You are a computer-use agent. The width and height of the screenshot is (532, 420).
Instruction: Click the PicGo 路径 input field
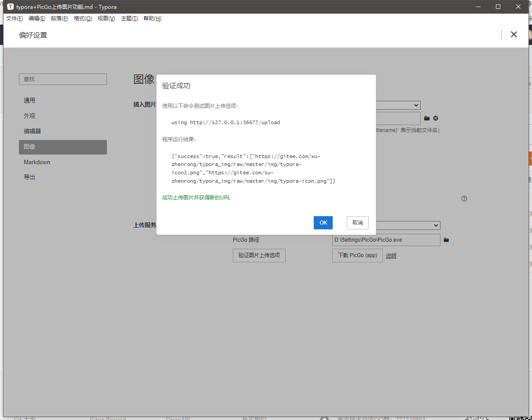point(386,240)
